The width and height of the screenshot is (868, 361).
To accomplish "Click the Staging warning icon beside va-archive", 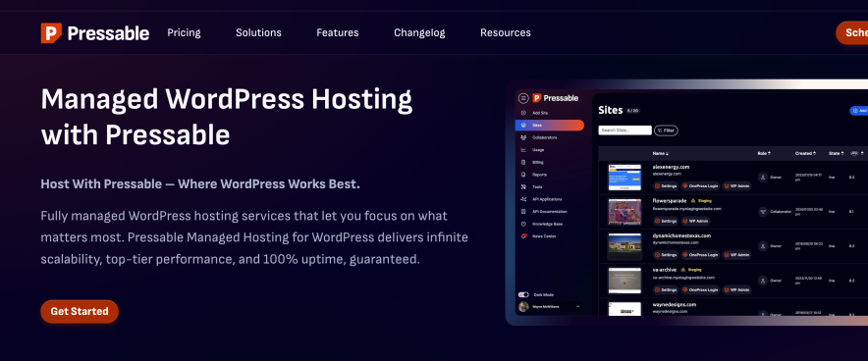I will [x=683, y=270].
